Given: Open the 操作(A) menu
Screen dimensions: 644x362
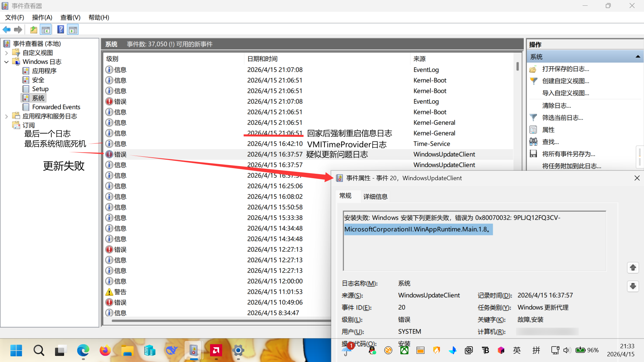Looking at the screenshot, I should (x=42, y=17).
